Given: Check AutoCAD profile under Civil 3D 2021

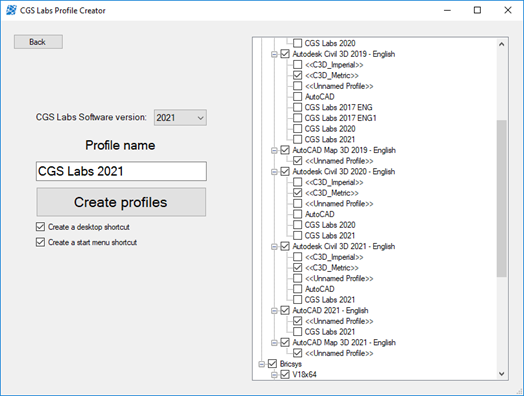Looking at the screenshot, I should [297, 289].
